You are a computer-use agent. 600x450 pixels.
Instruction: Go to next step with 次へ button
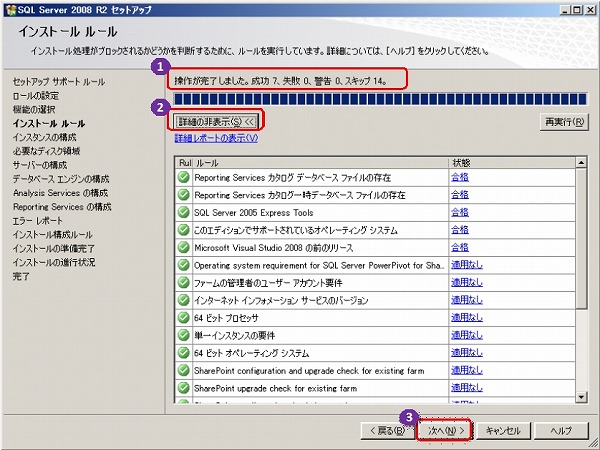[445, 431]
